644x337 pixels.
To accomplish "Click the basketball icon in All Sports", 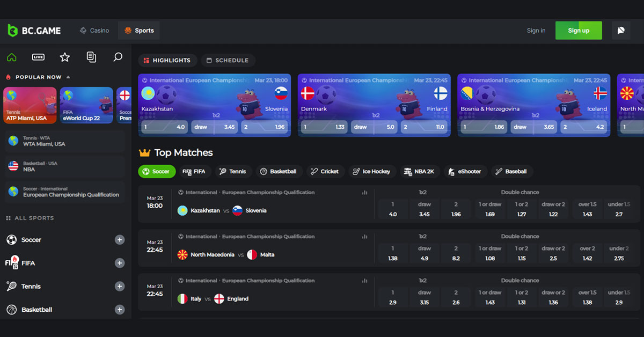I will coord(11,310).
